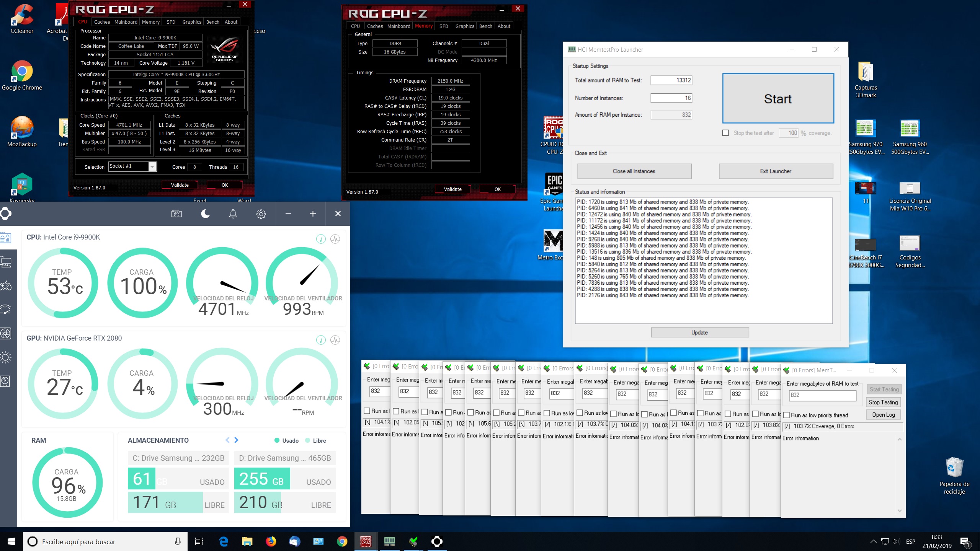This screenshot has width=980, height=551.
Task: Click the taskbar search box
Action: (x=105, y=541)
